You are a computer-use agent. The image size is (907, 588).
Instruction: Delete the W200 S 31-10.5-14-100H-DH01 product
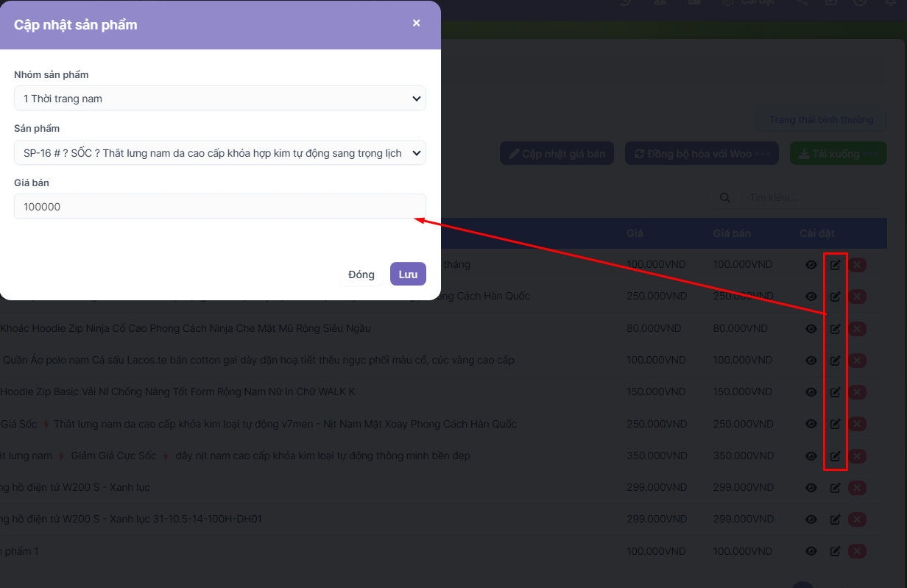click(x=857, y=520)
